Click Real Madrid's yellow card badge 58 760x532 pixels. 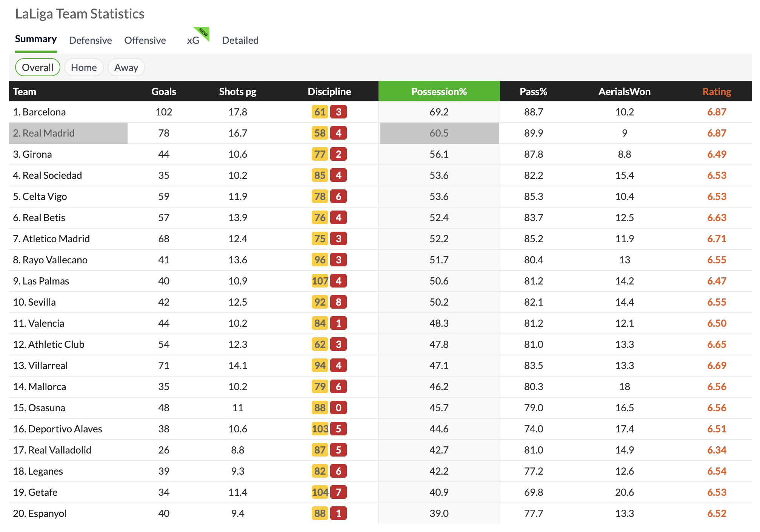(320, 133)
